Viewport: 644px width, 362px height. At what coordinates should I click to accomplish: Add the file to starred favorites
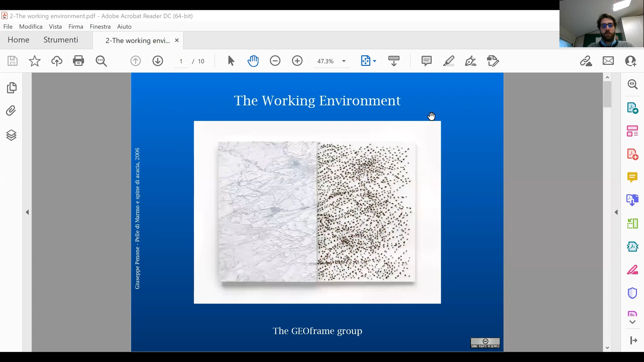click(35, 61)
